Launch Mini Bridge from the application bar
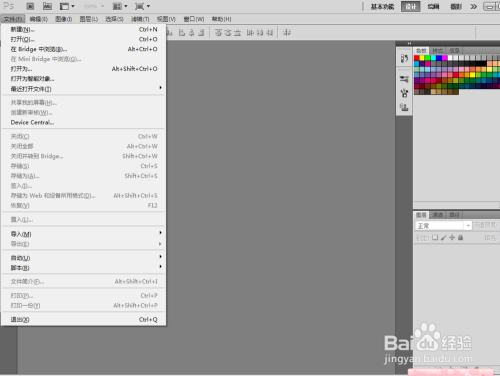Screen dimensions: 500x376 pyautogui.click(x=47, y=6)
